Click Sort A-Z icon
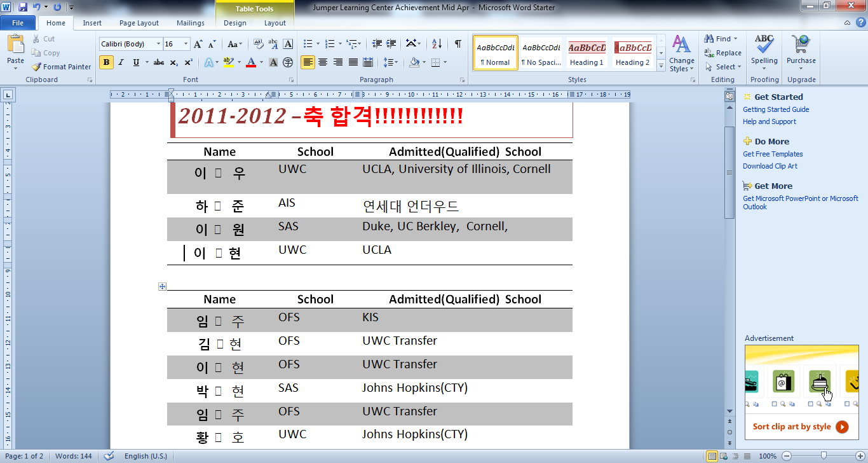Viewport: 868px width, 463px height. (x=437, y=44)
